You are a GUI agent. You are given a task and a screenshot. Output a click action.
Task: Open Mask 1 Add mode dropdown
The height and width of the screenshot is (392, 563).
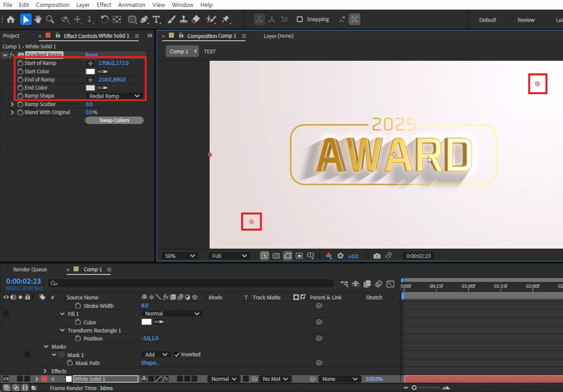(x=156, y=355)
